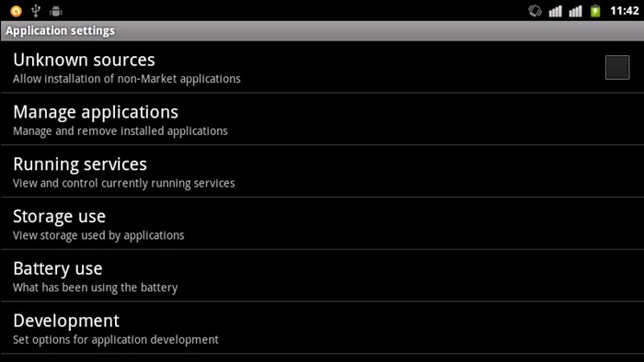644x362 pixels.
Task: Enable the Unknown sources checkbox
Action: point(617,68)
